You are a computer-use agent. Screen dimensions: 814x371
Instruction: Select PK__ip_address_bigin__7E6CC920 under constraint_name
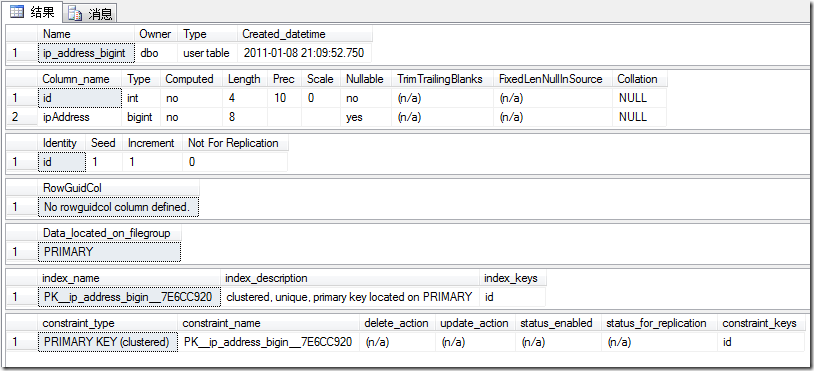(x=268, y=342)
